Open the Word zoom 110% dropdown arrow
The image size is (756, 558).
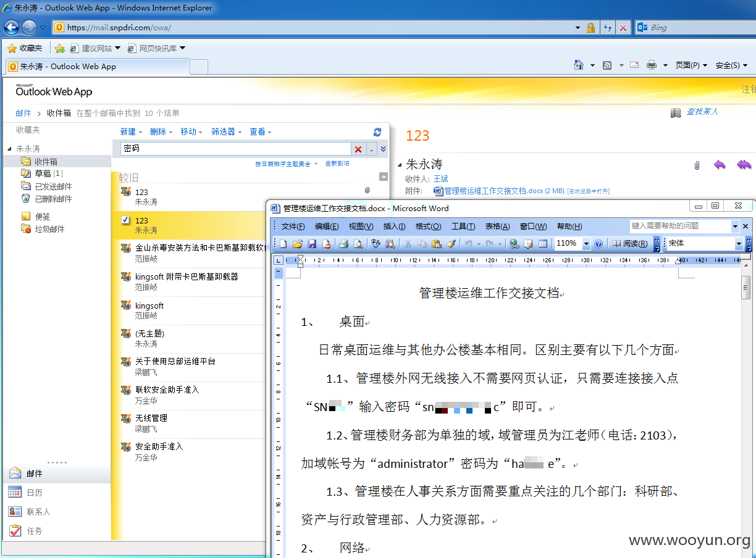click(x=586, y=244)
